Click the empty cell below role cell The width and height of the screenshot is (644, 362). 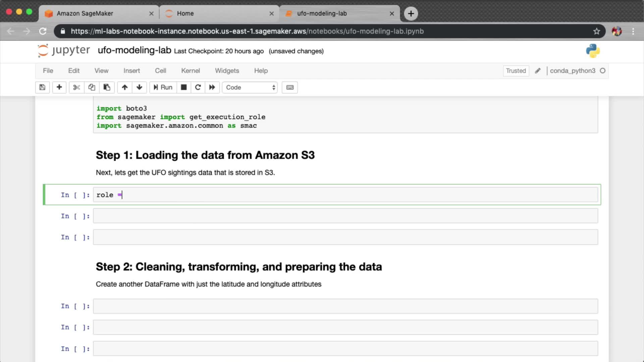click(x=345, y=216)
